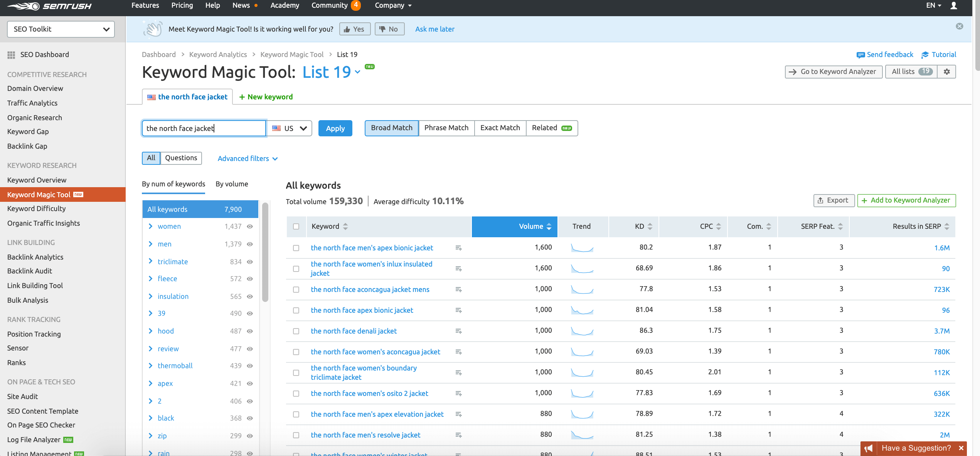Click the thumbs-up Yes button
This screenshot has height=456, width=980.
[x=355, y=29]
